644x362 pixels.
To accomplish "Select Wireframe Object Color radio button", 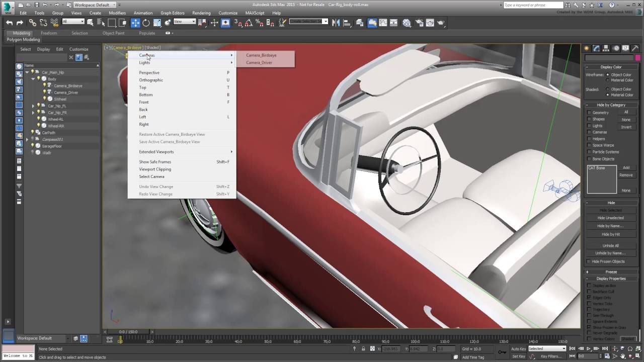I will coord(608,75).
